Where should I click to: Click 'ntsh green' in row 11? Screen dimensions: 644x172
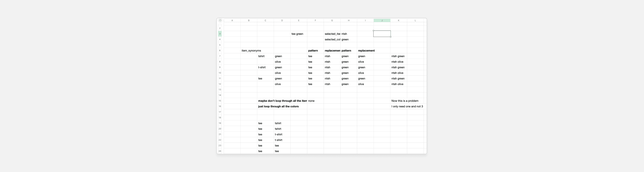tap(398, 79)
